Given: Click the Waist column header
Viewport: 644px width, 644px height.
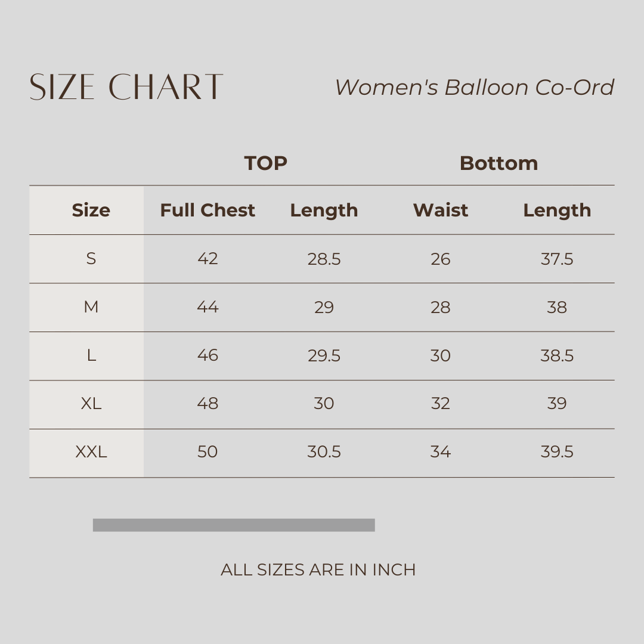Looking at the screenshot, I should coord(441,210).
